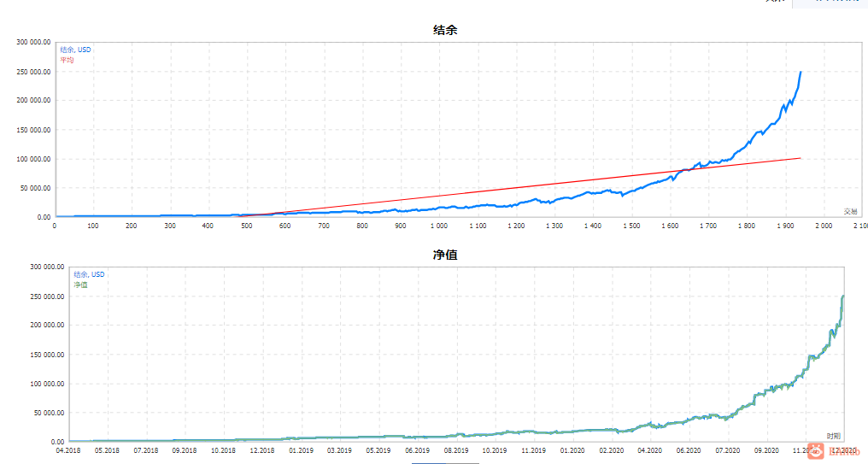868x464 pixels.
Task: Click the 10.2019 date label
Action: pos(495,450)
